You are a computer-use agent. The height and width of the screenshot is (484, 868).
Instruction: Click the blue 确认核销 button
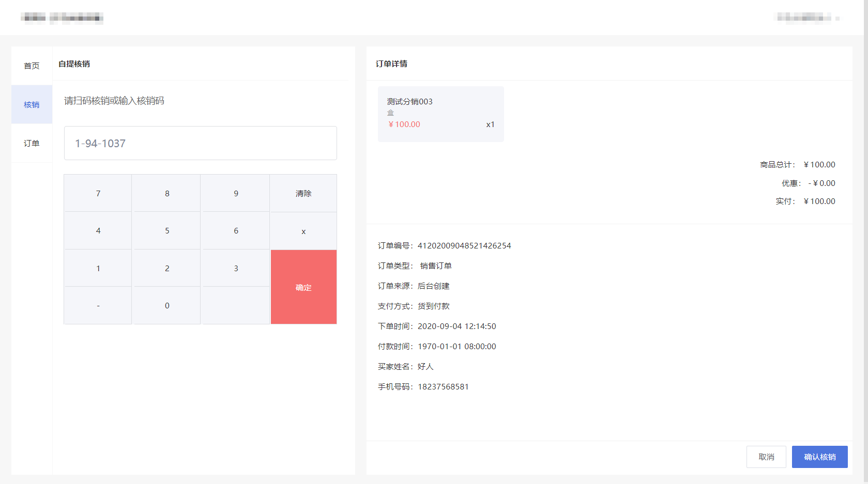(819, 457)
